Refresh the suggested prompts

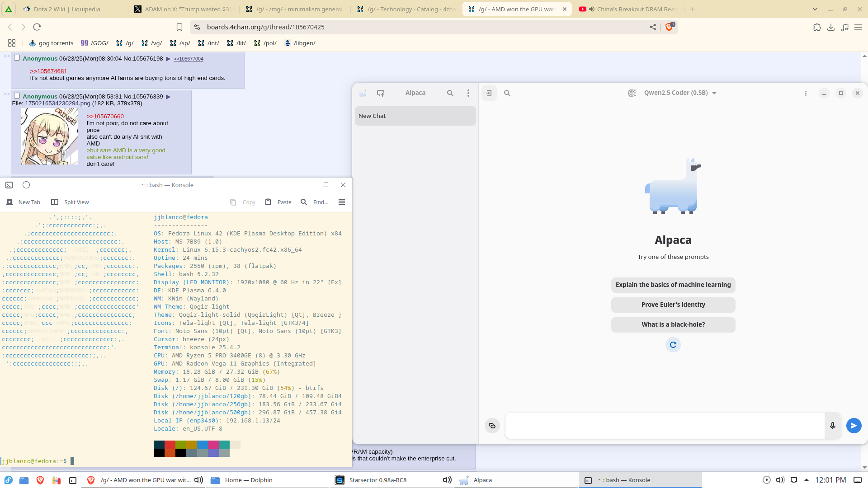[x=673, y=345]
